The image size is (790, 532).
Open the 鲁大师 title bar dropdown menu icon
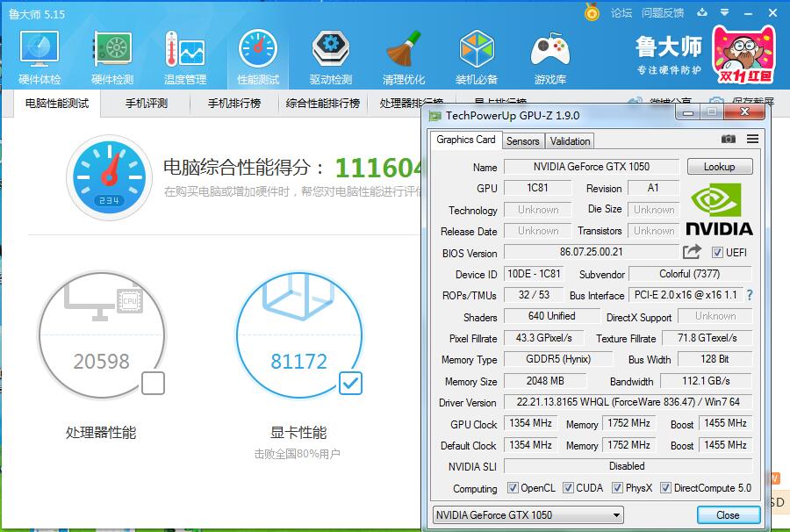(x=724, y=12)
